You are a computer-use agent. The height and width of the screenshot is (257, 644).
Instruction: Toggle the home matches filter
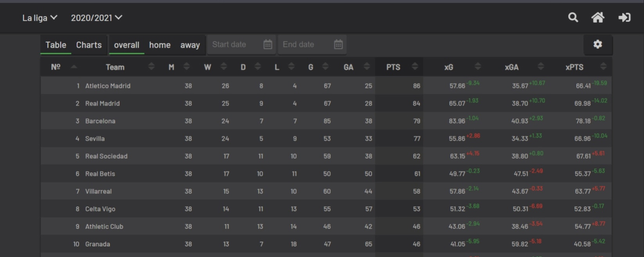160,45
